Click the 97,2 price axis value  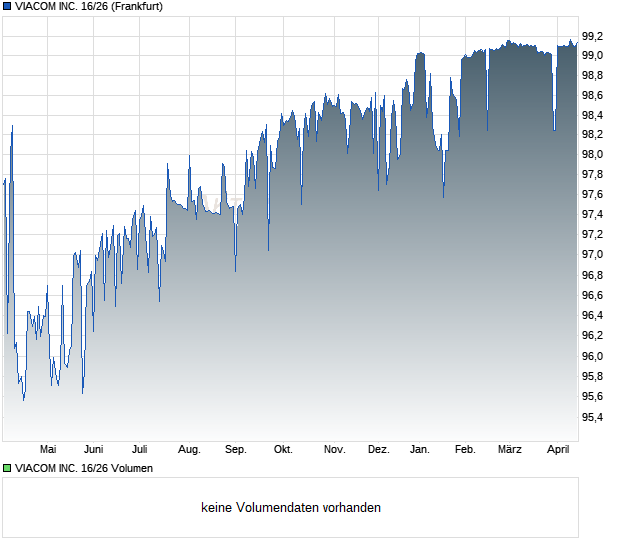[x=593, y=235]
